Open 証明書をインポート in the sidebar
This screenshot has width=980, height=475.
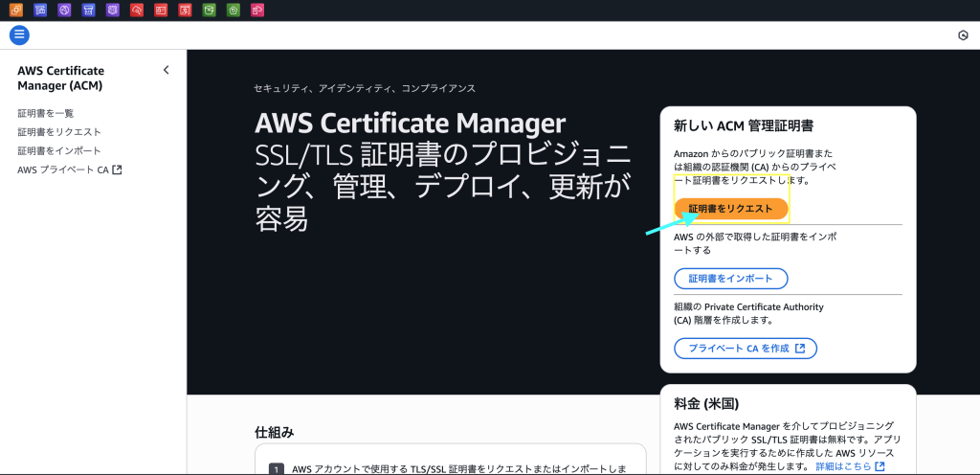59,150
